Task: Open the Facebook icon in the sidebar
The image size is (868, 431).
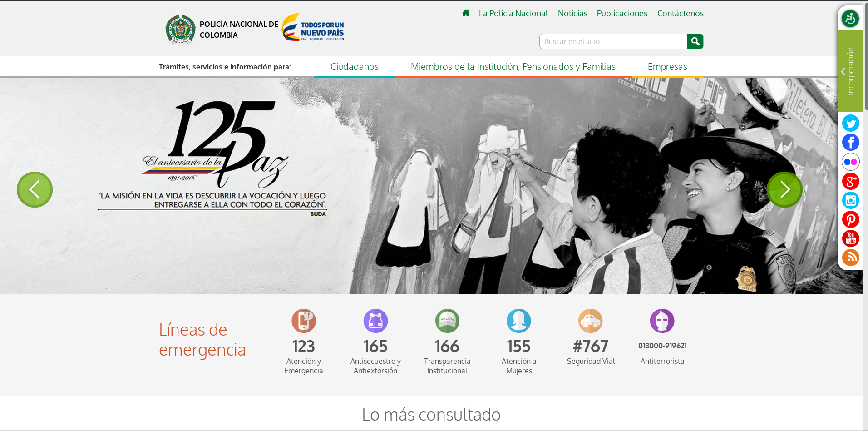Action: (851, 142)
